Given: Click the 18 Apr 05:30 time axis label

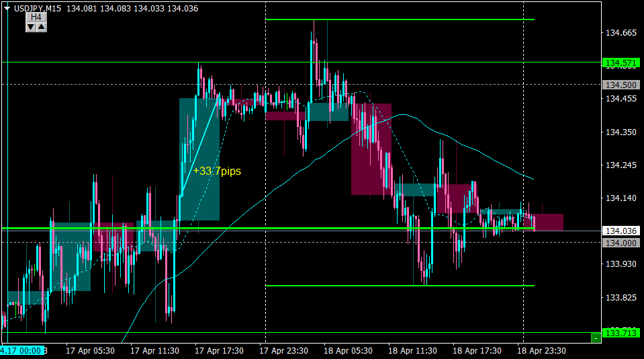Looking at the screenshot, I should pos(348,351).
